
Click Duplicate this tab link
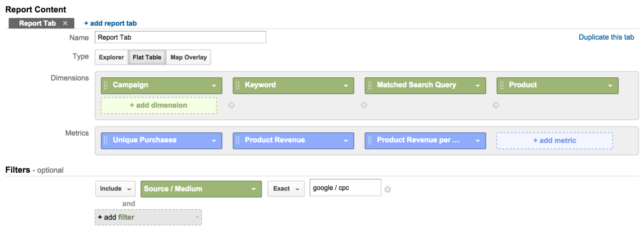coord(606,38)
